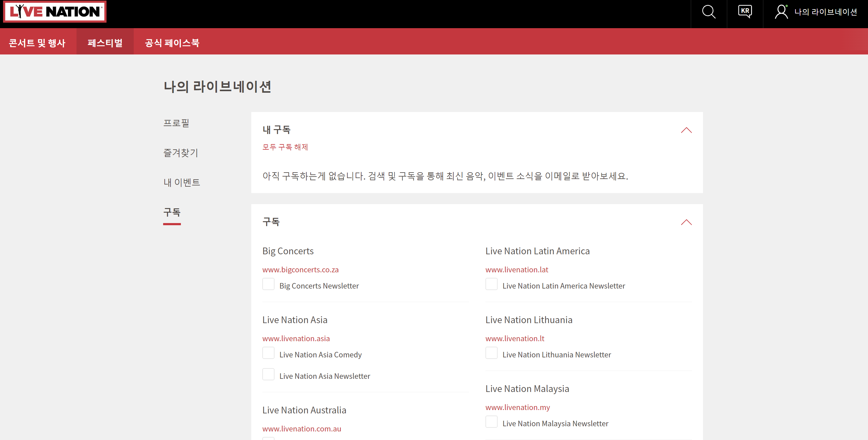The height and width of the screenshot is (440, 868).
Task: Go to the 페스티벌 menu item
Action: click(105, 43)
